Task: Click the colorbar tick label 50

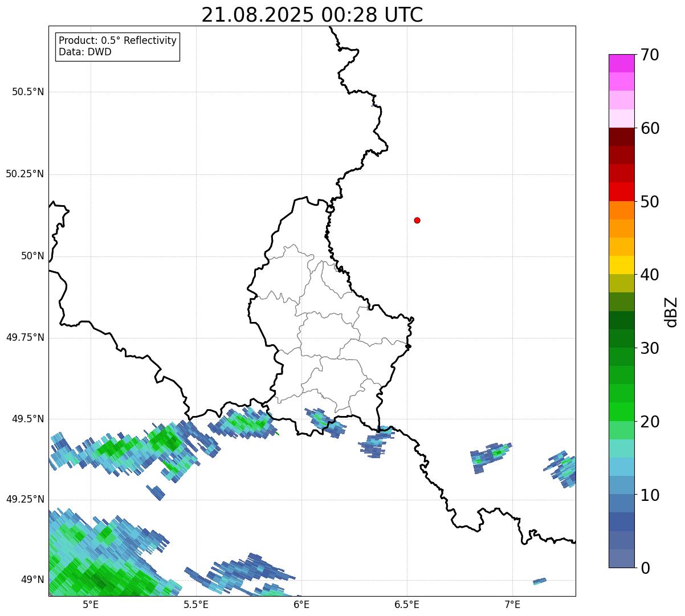Action: coord(650,202)
